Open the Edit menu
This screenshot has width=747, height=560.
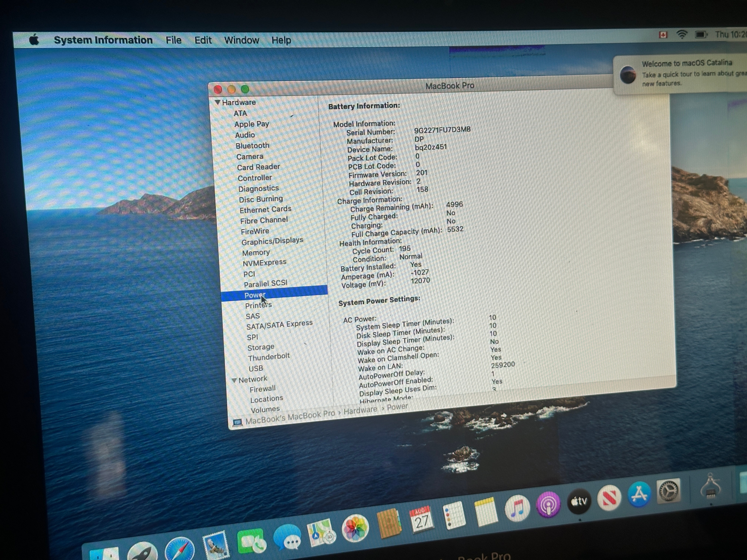pyautogui.click(x=203, y=40)
